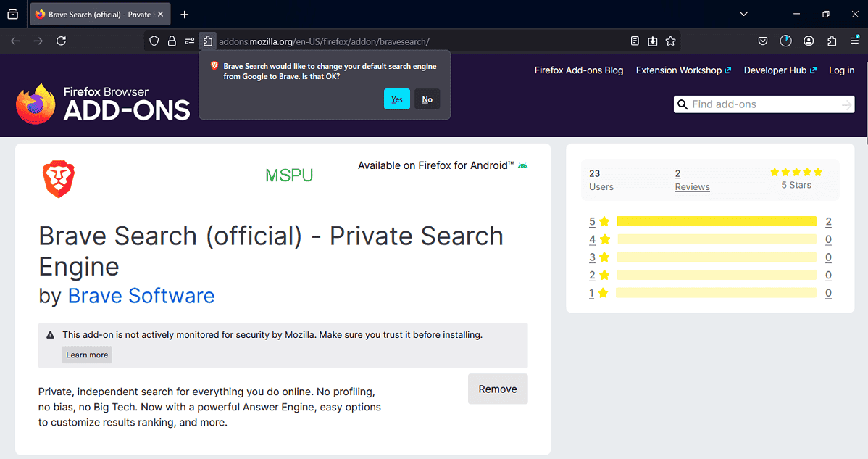
Task: Reload the current page
Action: [x=61, y=41]
